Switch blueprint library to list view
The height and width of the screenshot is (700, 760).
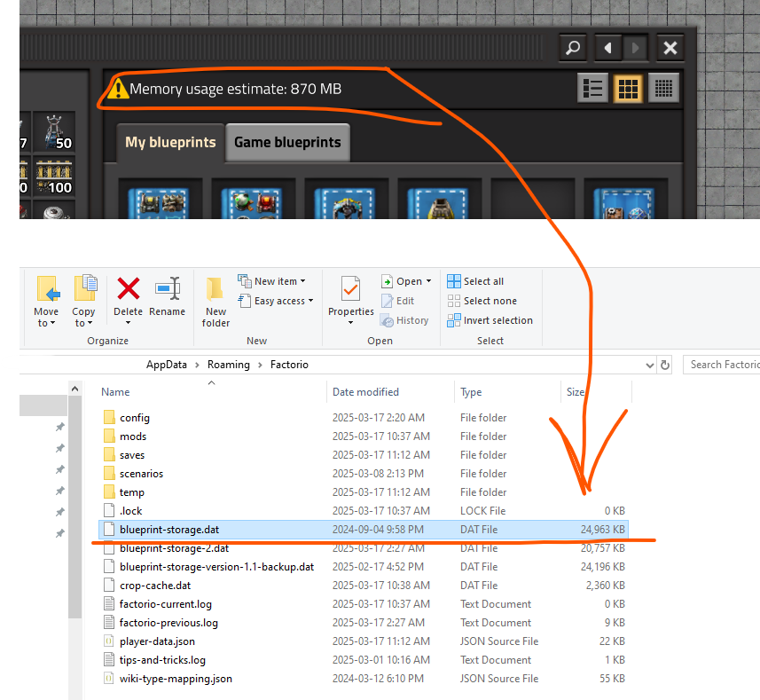[592, 88]
